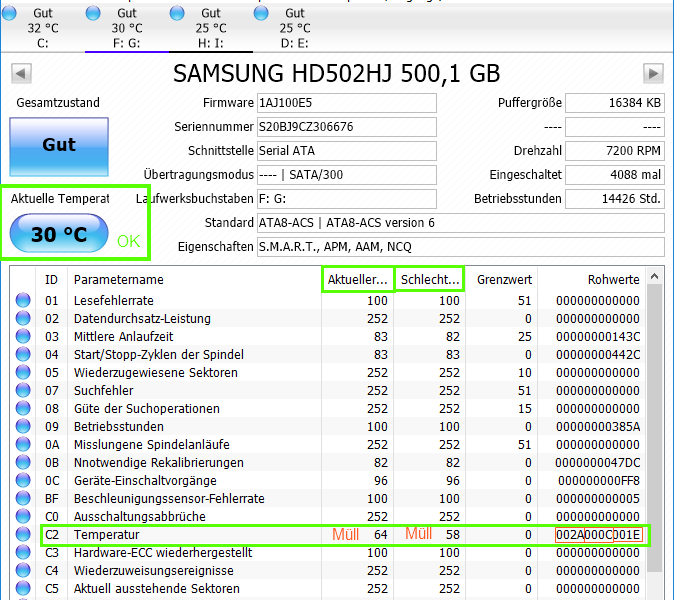Click status orb of Lesefehlerrate row
Viewport: 674px width, 600px height.
tap(23, 300)
